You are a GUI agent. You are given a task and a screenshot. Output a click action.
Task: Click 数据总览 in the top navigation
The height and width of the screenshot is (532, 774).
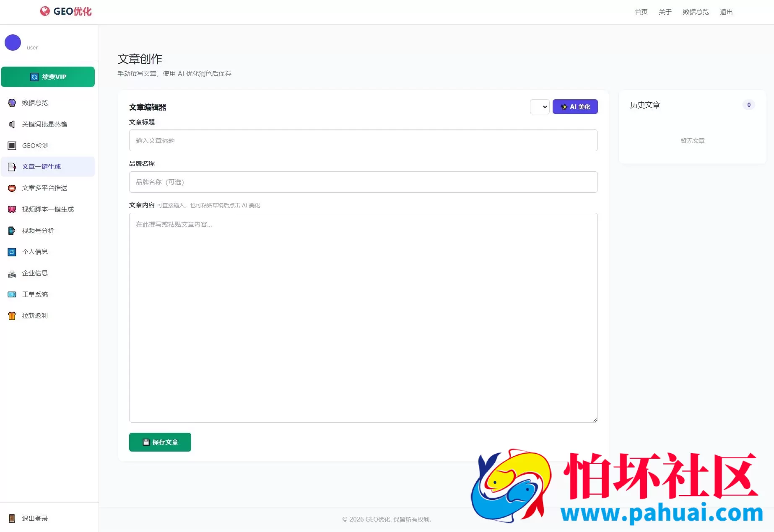696,12
